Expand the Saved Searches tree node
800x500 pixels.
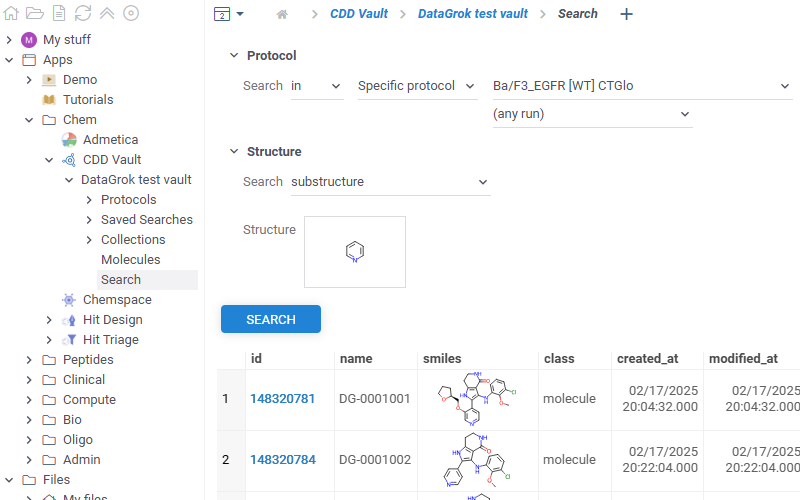[89, 219]
